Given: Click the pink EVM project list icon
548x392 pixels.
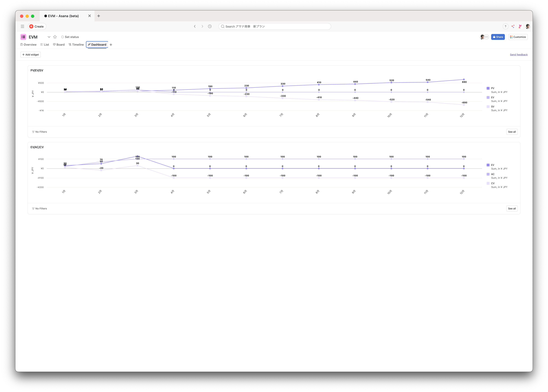Looking at the screenshot, I should click(23, 37).
